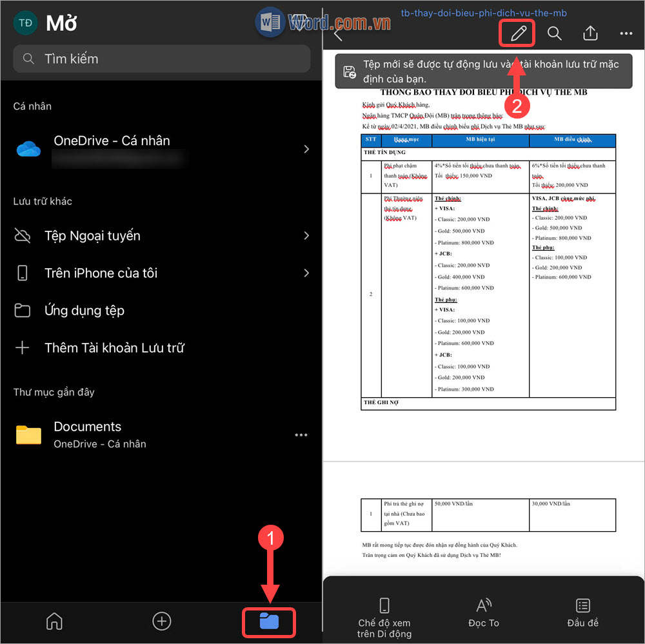Tap the 50,000 VND/lần cell
This screenshot has width=645, height=644.
480,515
